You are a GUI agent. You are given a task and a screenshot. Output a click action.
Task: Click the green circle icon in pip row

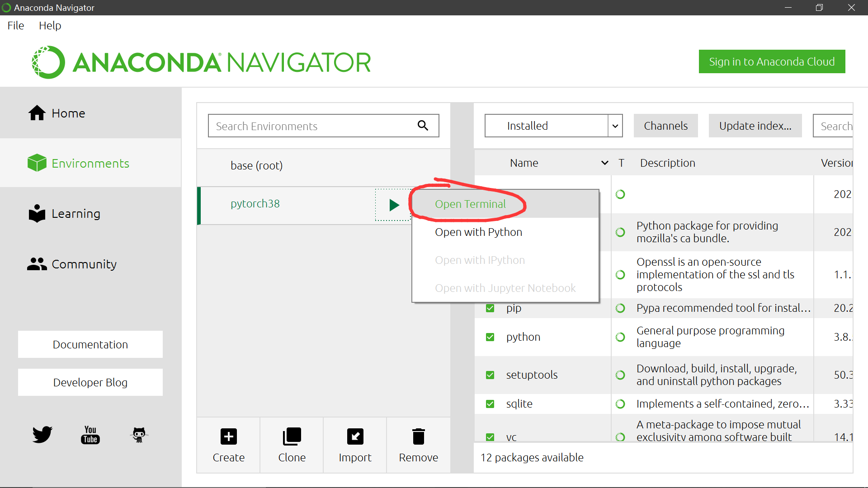(x=620, y=308)
